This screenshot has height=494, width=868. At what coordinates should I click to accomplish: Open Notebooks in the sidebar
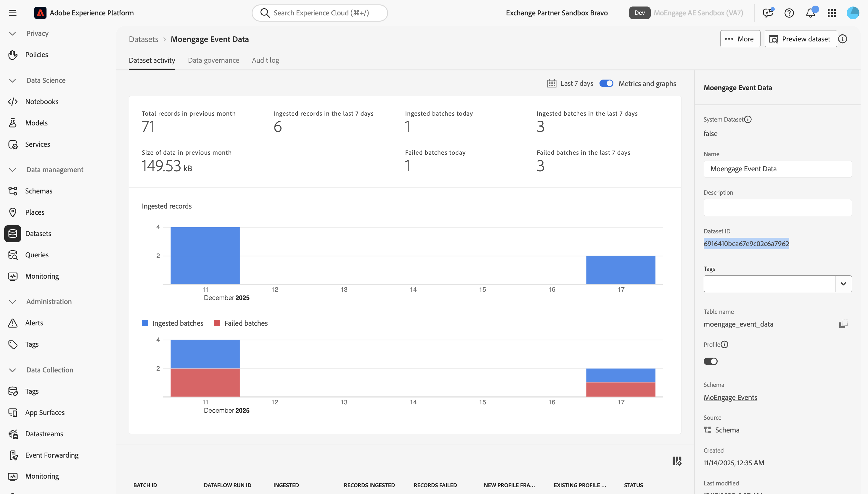click(42, 101)
